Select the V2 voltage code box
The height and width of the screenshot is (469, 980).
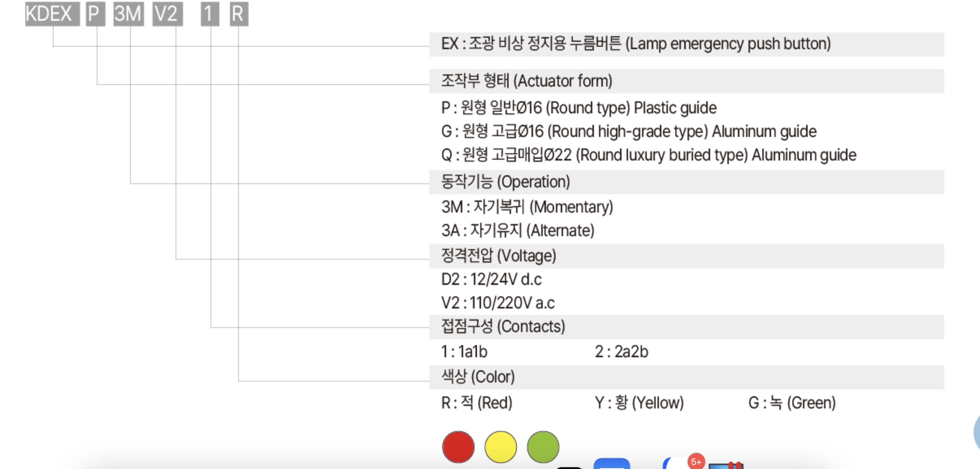[168, 14]
